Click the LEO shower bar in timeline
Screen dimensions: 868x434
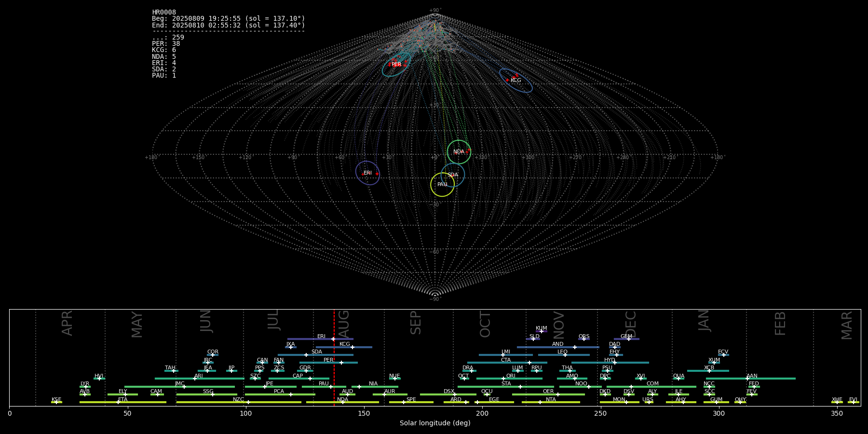(564, 355)
